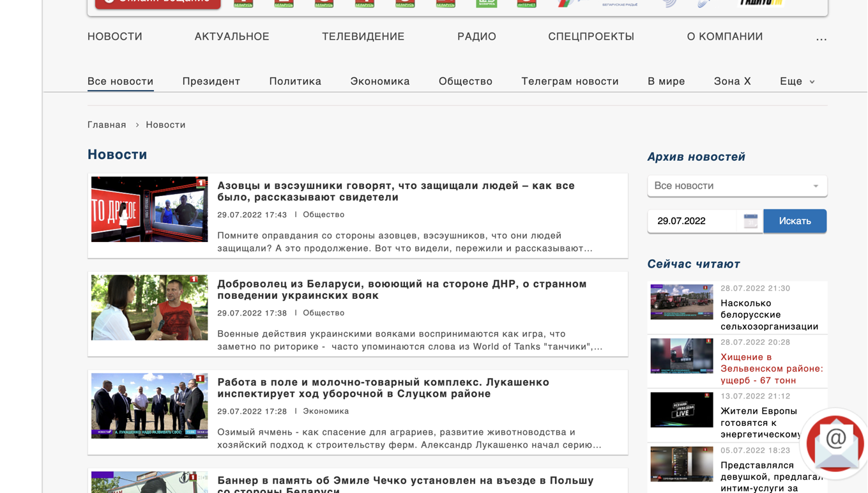Viewport: 868px width, 493px height.
Task: Expand the Еще dropdown
Action: point(797,81)
